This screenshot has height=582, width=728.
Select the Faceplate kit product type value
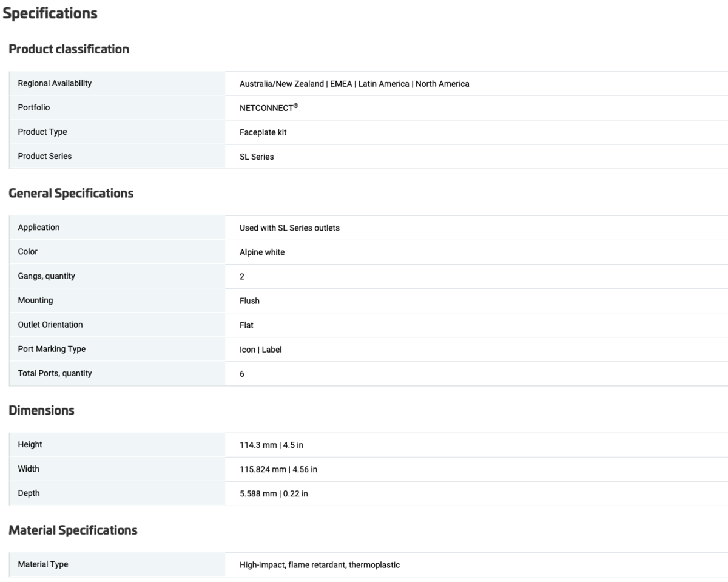tap(263, 132)
